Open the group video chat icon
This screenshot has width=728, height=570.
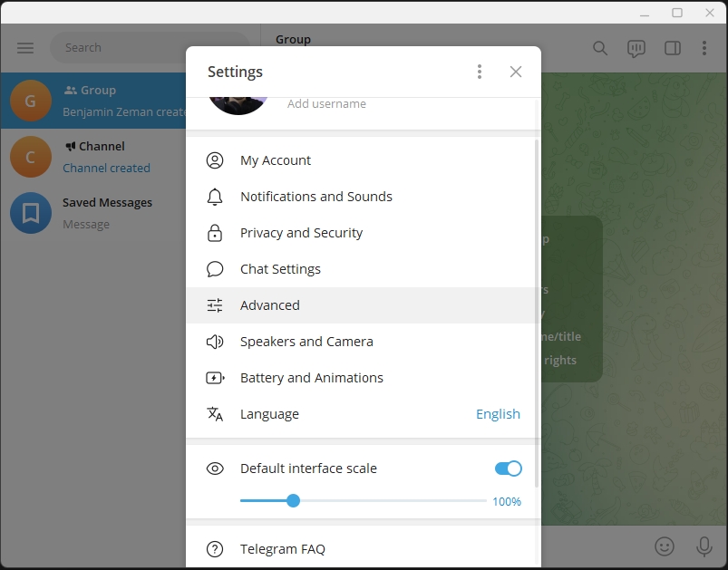pyautogui.click(x=636, y=48)
